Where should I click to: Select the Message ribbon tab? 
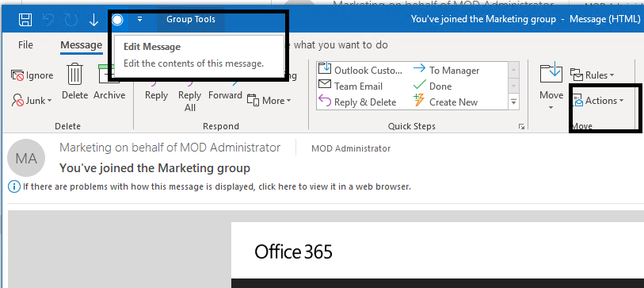pos(81,45)
